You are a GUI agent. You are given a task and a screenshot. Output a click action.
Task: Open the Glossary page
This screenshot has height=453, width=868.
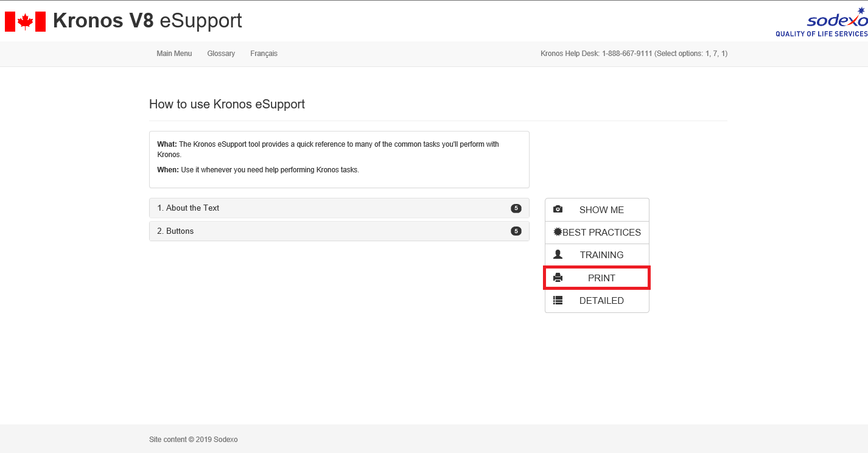(x=221, y=54)
